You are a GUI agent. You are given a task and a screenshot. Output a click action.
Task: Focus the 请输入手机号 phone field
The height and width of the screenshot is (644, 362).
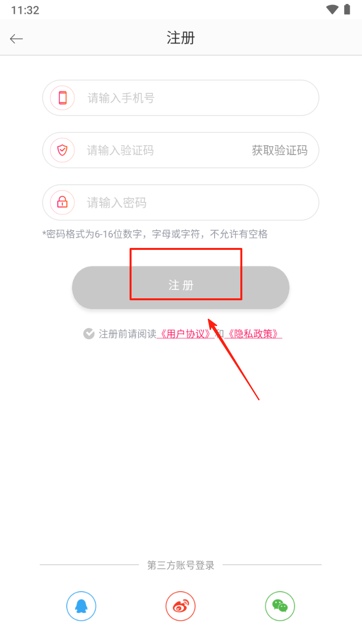[181, 98]
